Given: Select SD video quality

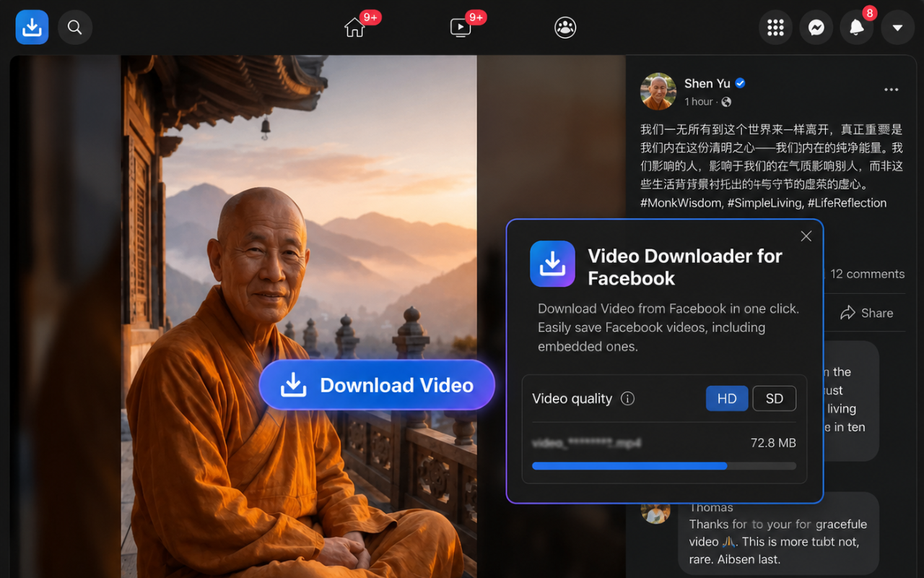Looking at the screenshot, I should click(x=775, y=399).
